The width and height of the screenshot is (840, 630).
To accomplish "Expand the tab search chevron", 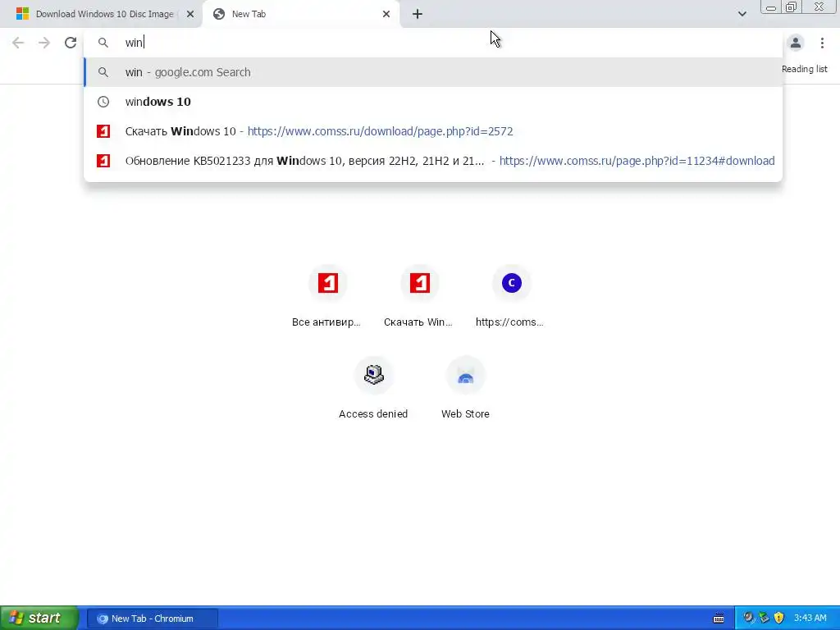I will point(742,14).
